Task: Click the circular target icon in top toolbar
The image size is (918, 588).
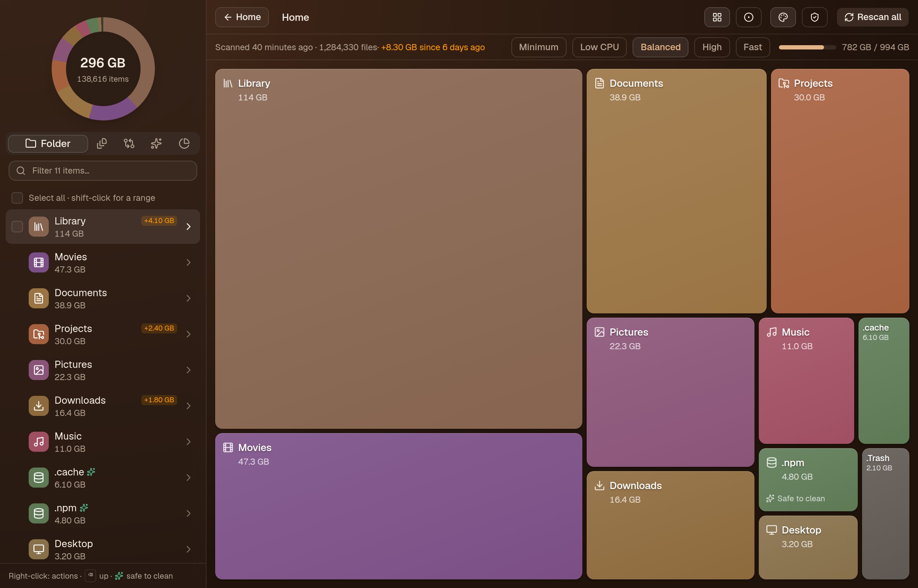Action: pos(748,17)
